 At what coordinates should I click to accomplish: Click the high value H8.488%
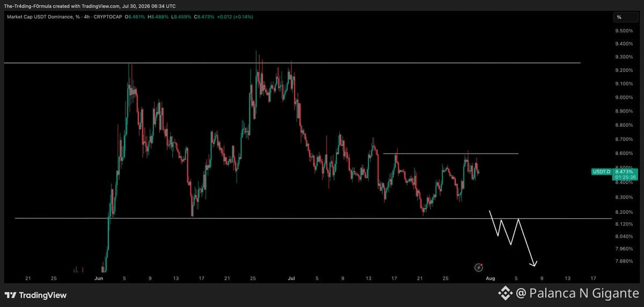pos(158,17)
